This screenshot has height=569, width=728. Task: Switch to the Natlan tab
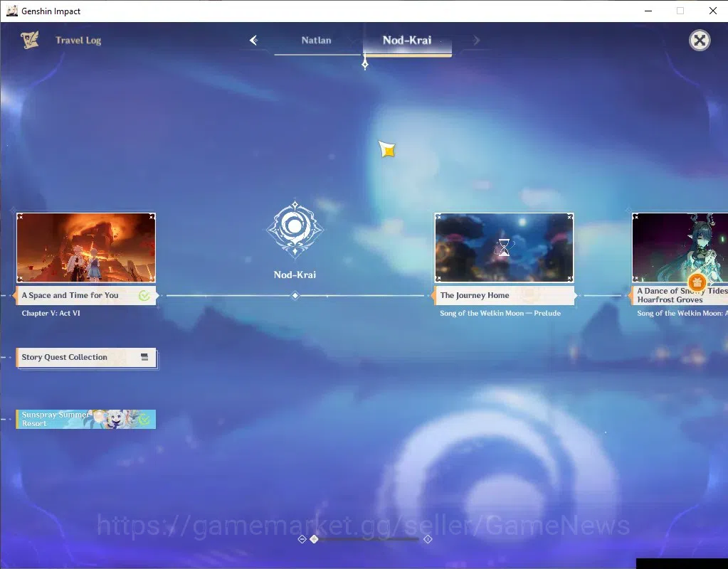tap(316, 41)
